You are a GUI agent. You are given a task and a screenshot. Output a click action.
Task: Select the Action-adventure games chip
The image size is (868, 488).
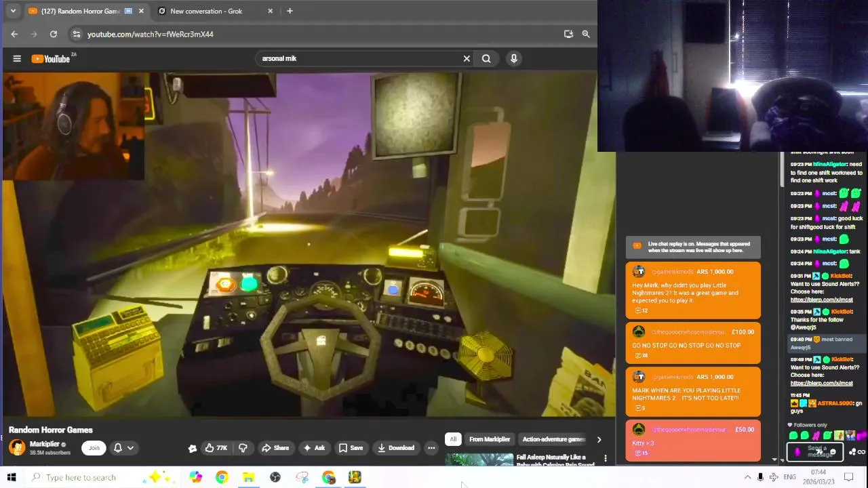(553, 439)
